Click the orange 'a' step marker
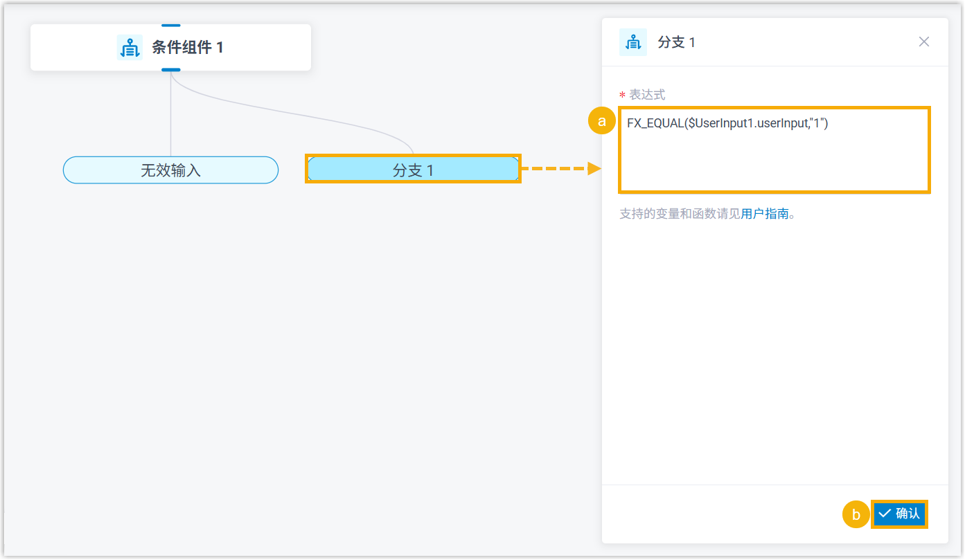Screen dimensions: 965x560 click(x=601, y=121)
